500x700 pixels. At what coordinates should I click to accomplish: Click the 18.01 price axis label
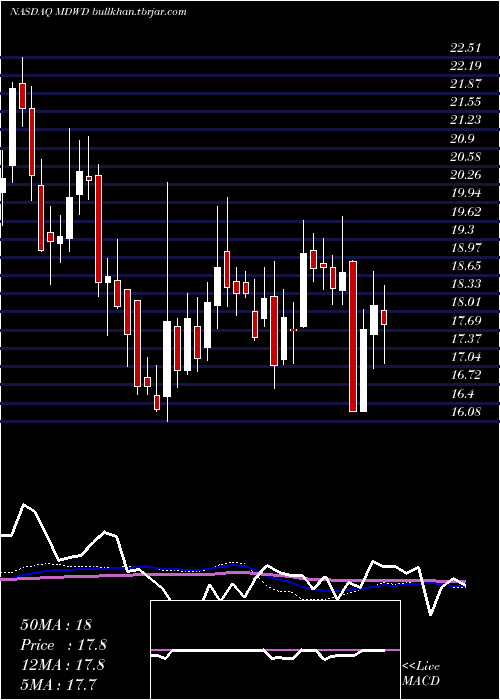pos(466,301)
